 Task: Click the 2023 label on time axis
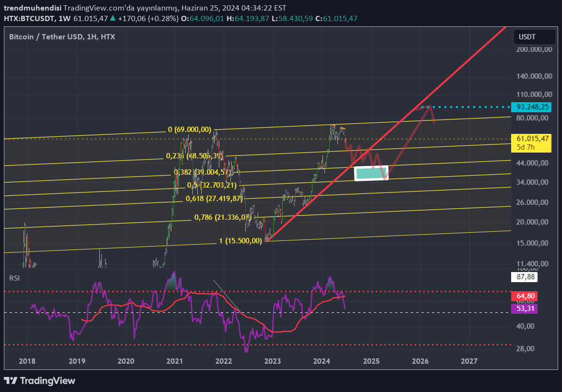[x=273, y=361]
